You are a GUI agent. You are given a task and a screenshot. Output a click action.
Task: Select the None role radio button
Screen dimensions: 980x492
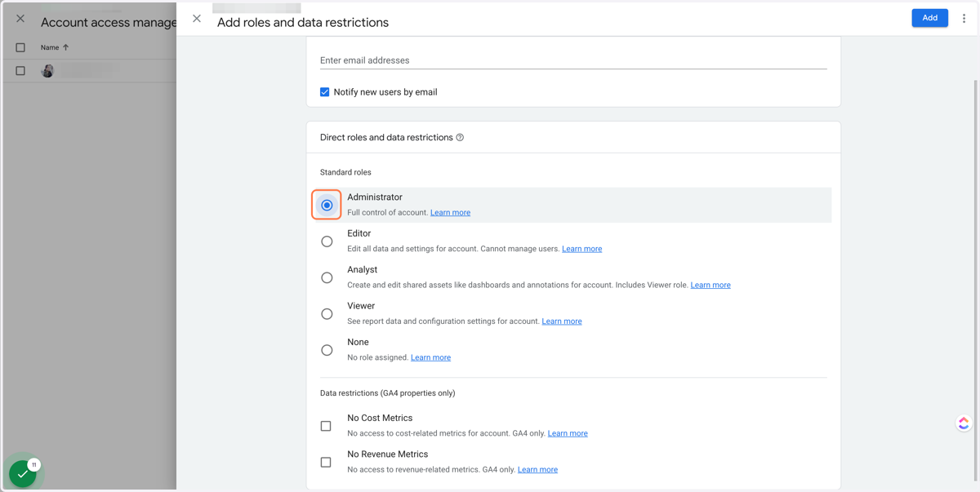pyautogui.click(x=327, y=350)
